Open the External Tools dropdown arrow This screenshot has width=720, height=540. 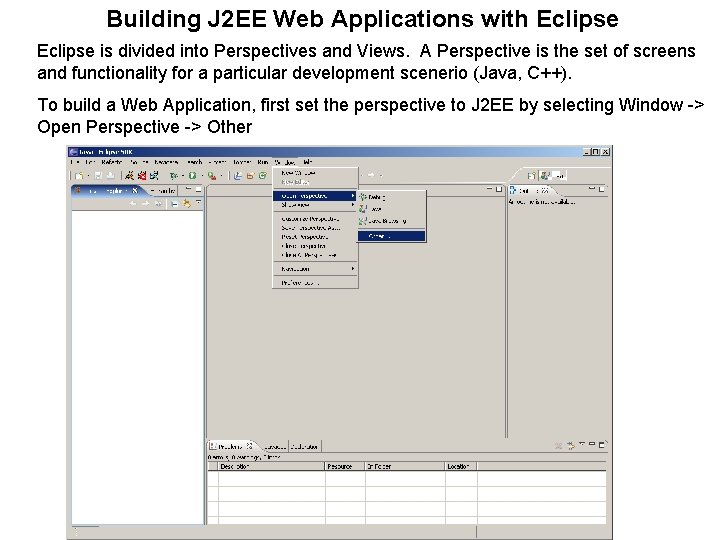[x=221, y=176]
